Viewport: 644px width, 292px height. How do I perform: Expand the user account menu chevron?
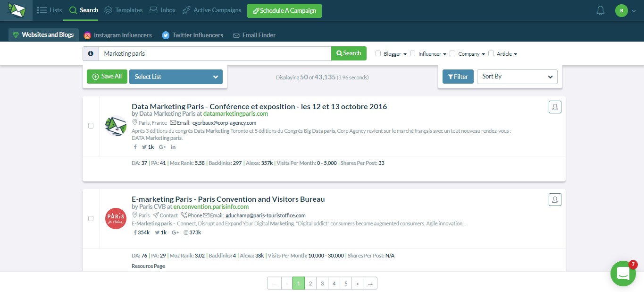click(634, 11)
